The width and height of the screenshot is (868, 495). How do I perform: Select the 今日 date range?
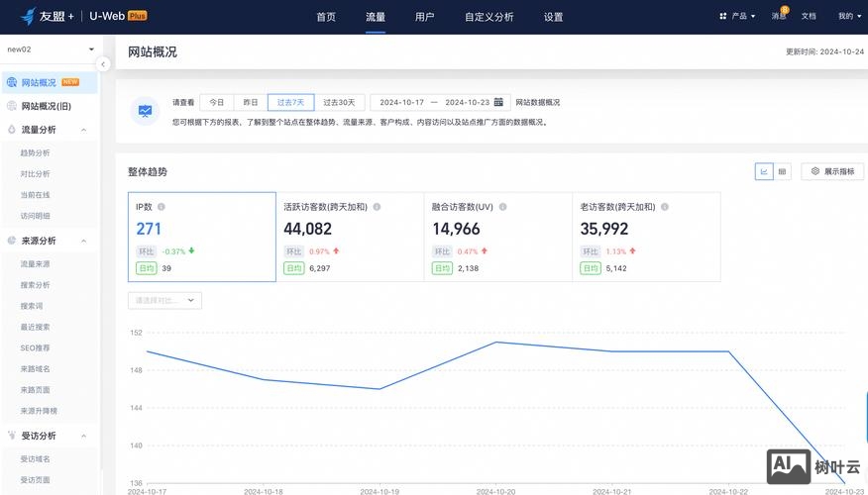tap(216, 102)
